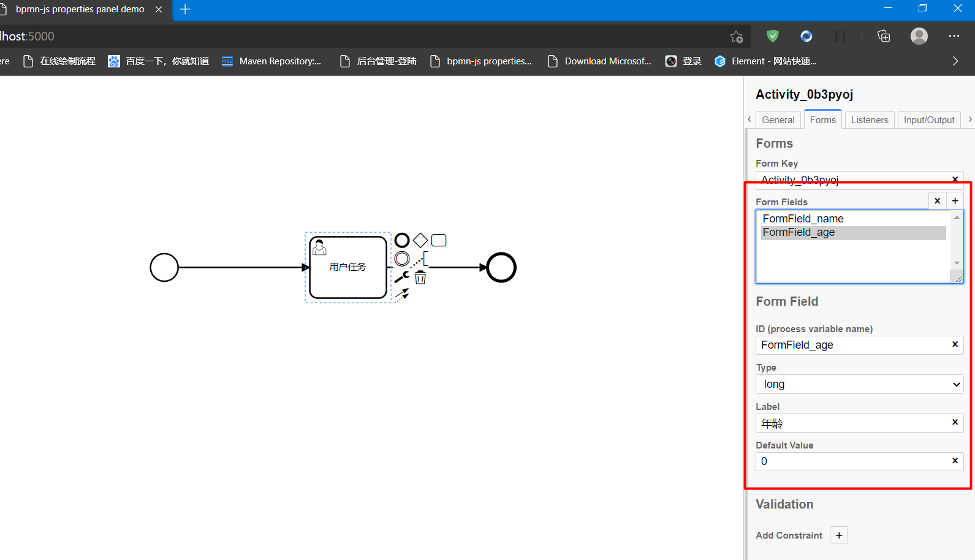Switch to the General tab
Image resolution: width=975 pixels, height=560 pixels.
[778, 120]
